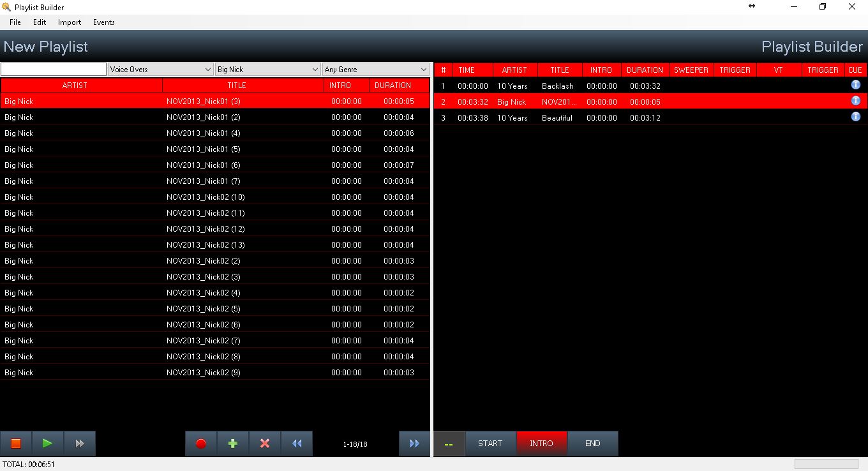
Task: Select library row NOV2013_Nick02 (5)
Action: (215, 309)
